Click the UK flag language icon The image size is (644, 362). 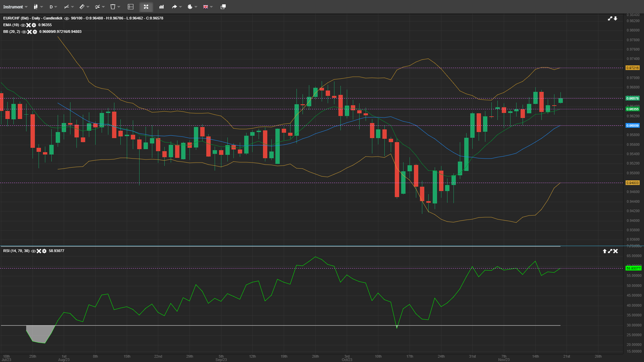(x=206, y=7)
